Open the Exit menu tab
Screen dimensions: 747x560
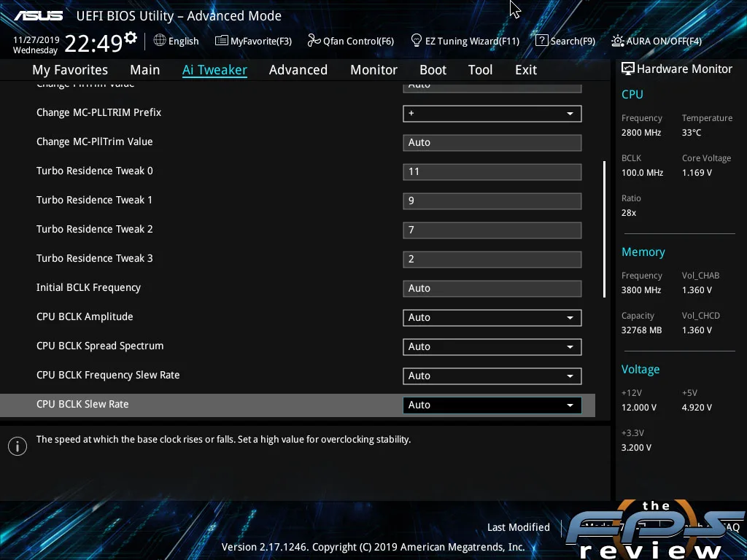click(525, 70)
